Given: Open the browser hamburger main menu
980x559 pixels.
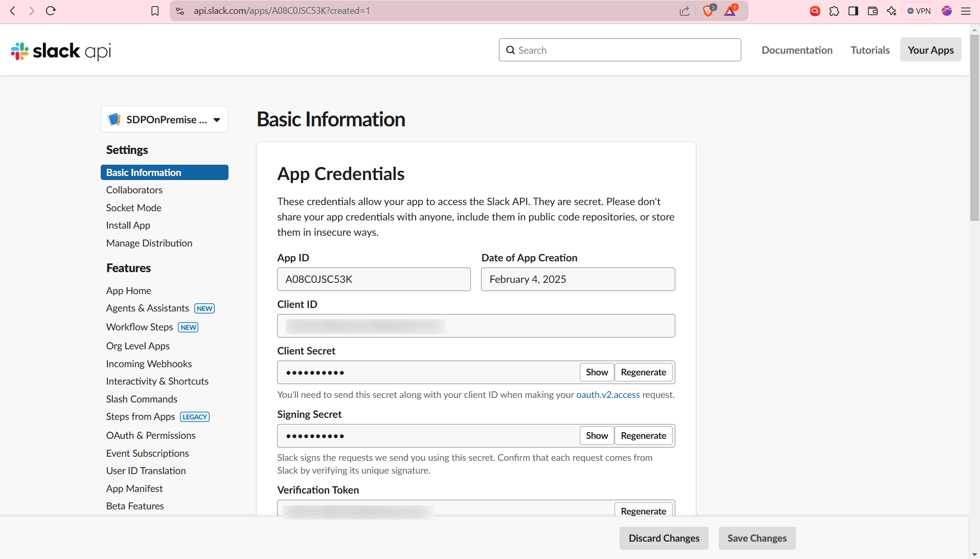Looking at the screenshot, I should (x=966, y=11).
